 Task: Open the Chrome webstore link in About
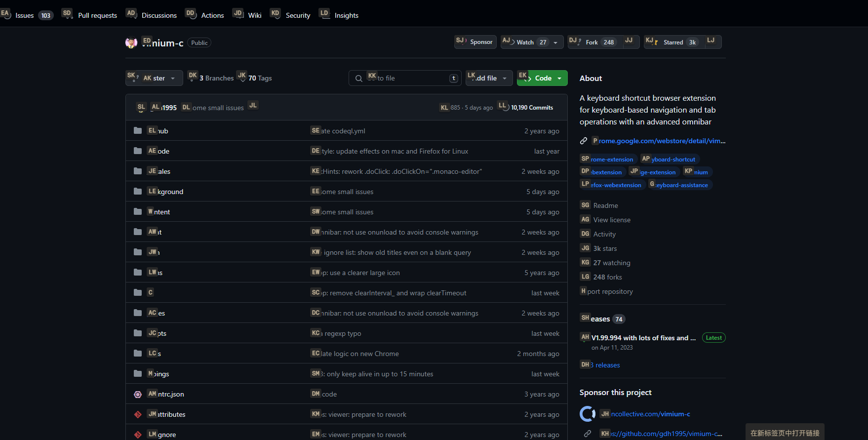659,141
